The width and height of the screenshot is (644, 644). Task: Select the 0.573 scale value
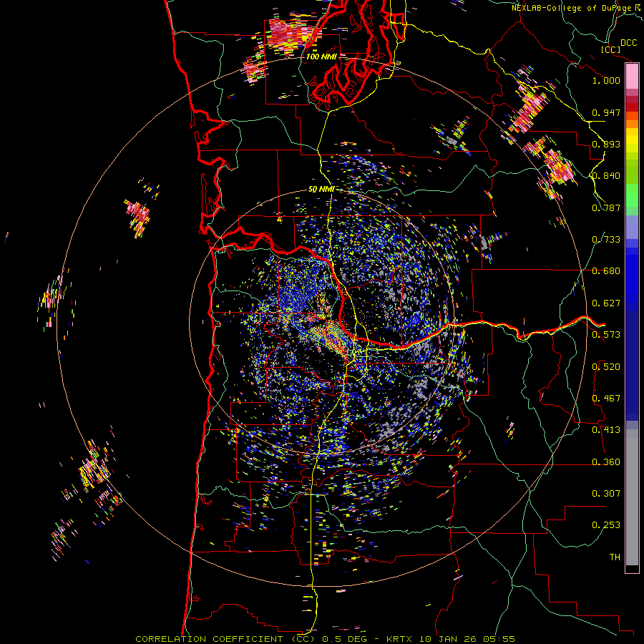pyautogui.click(x=606, y=335)
